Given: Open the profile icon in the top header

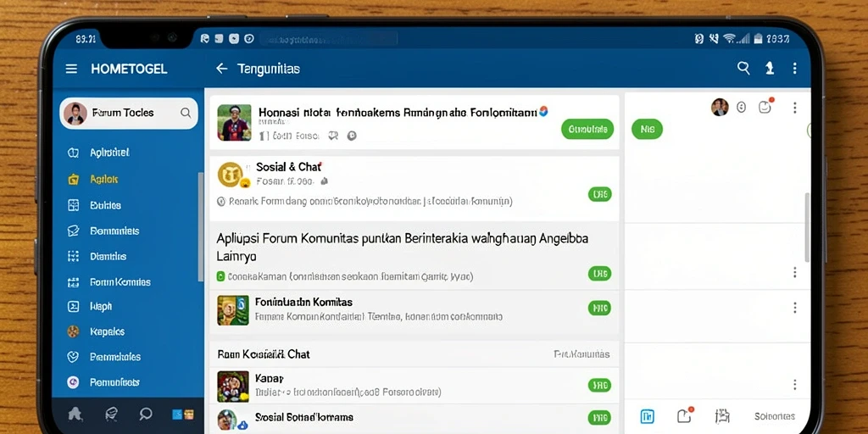Looking at the screenshot, I should [x=770, y=68].
